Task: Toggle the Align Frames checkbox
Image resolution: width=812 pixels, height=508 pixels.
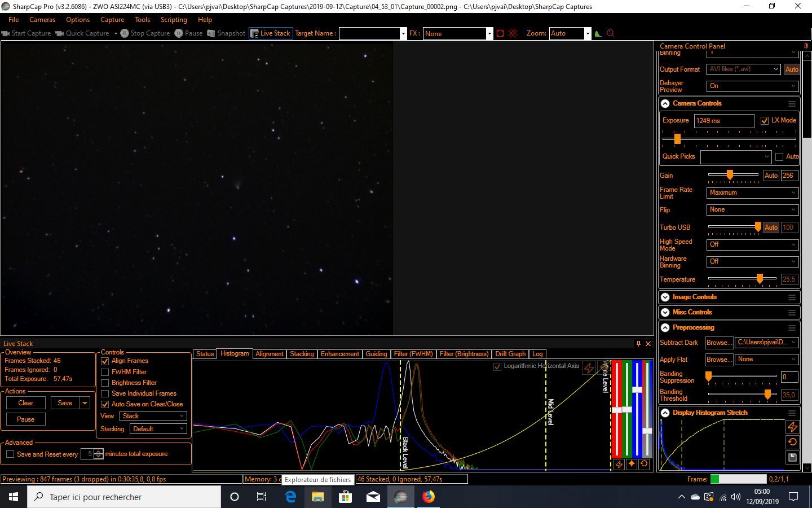Action: click(105, 361)
